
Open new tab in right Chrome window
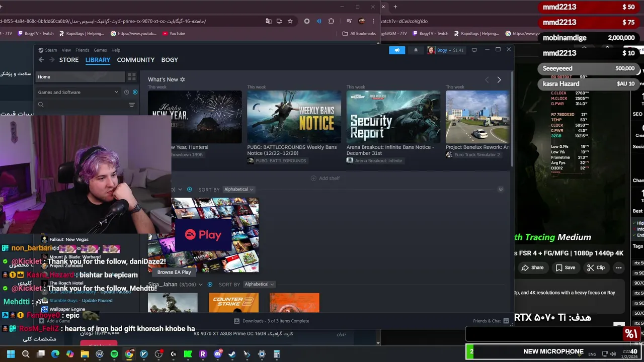[395, 7]
